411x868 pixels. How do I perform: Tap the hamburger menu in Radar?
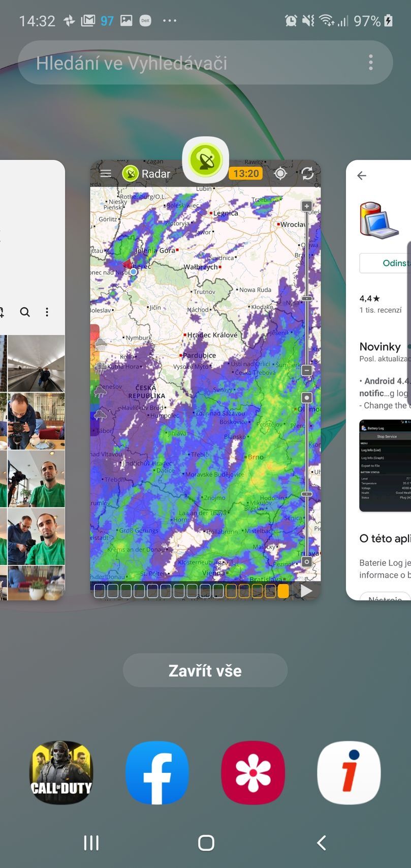pos(106,173)
